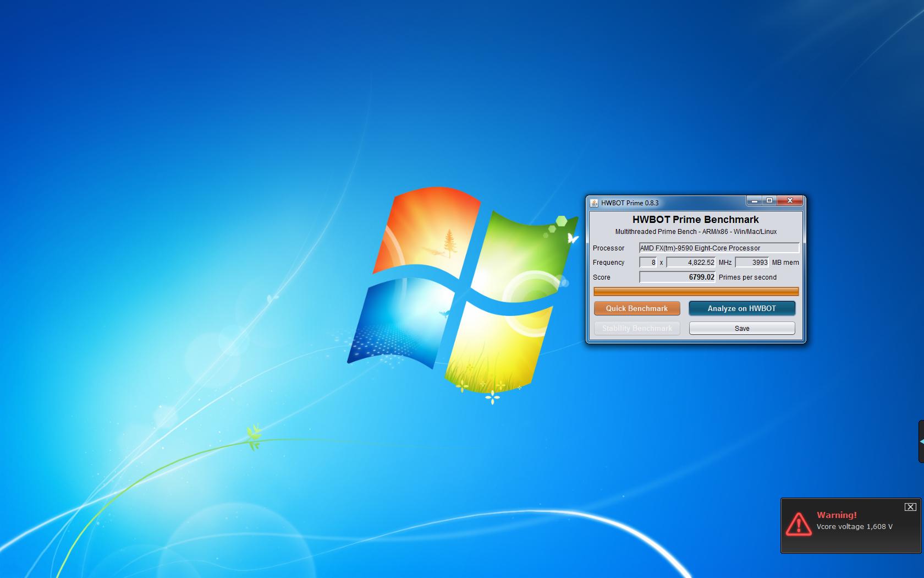Image resolution: width=924 pixels, height=578 pixels.
Task: Click the orange benchmark progress bar
Action: [696, 291]
